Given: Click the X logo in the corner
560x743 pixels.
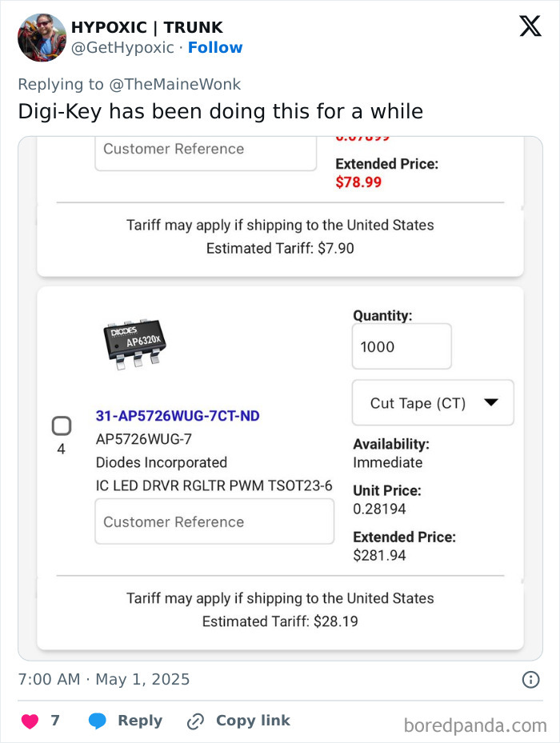Looking at the screenshot, I should coord(530,26).
